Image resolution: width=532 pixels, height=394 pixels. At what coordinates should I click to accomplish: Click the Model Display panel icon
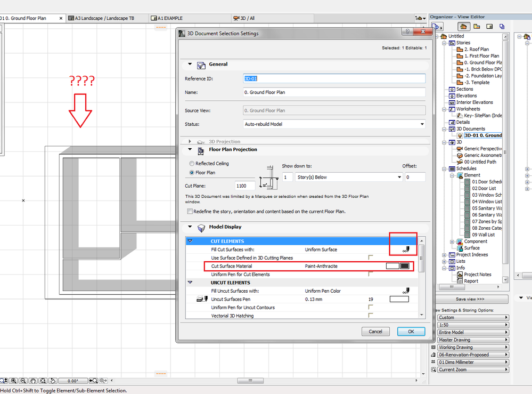[x=201, y=228]
